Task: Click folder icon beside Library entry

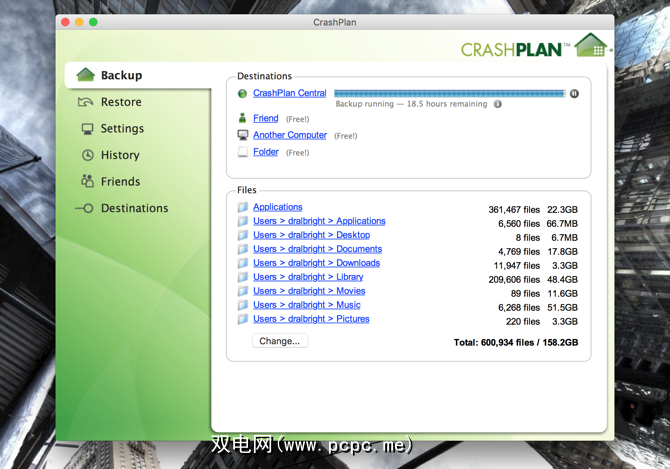Action: click(243, 277)
